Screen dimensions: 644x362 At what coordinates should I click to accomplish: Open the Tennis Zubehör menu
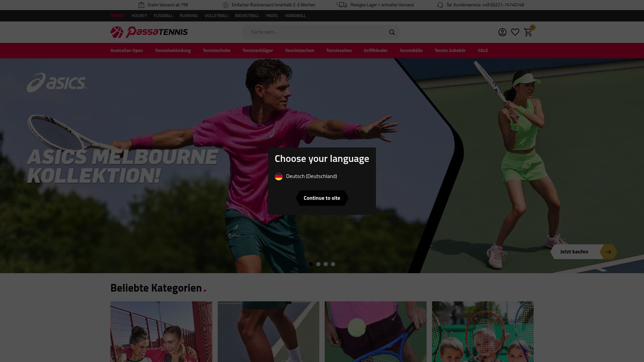(450, 51)
